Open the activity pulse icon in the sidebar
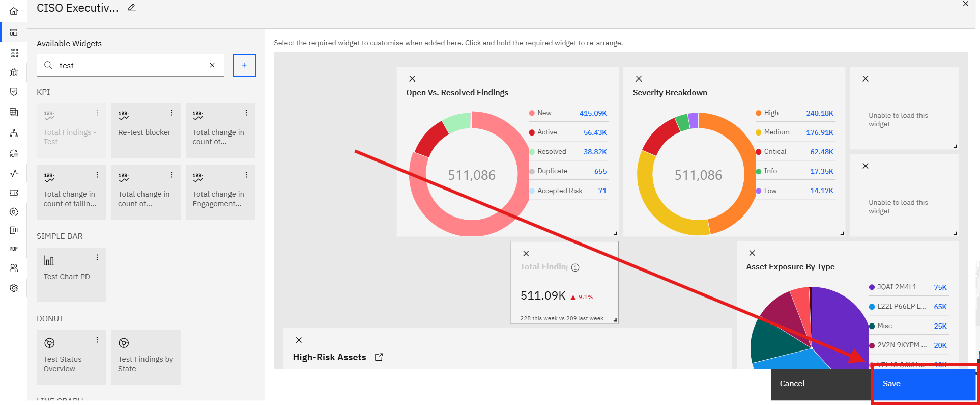980x405 pixels. [x=14, y=173]
